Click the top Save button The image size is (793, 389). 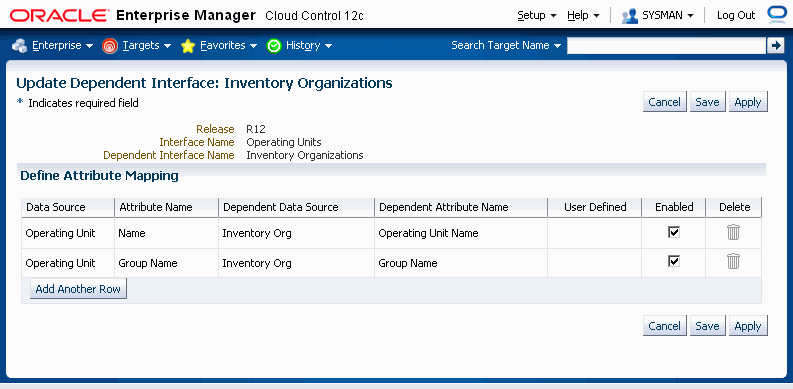click(707, 102)
